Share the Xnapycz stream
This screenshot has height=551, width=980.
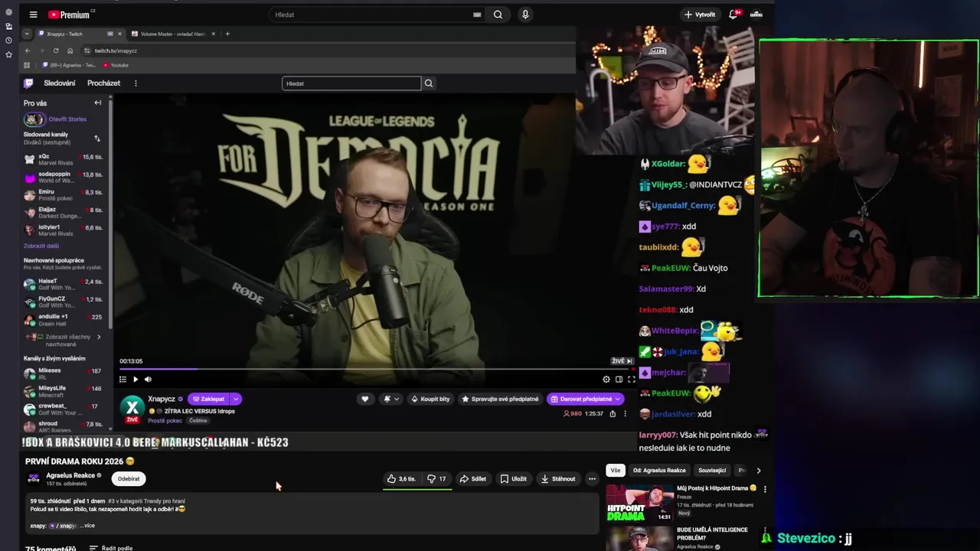point(612,414)
